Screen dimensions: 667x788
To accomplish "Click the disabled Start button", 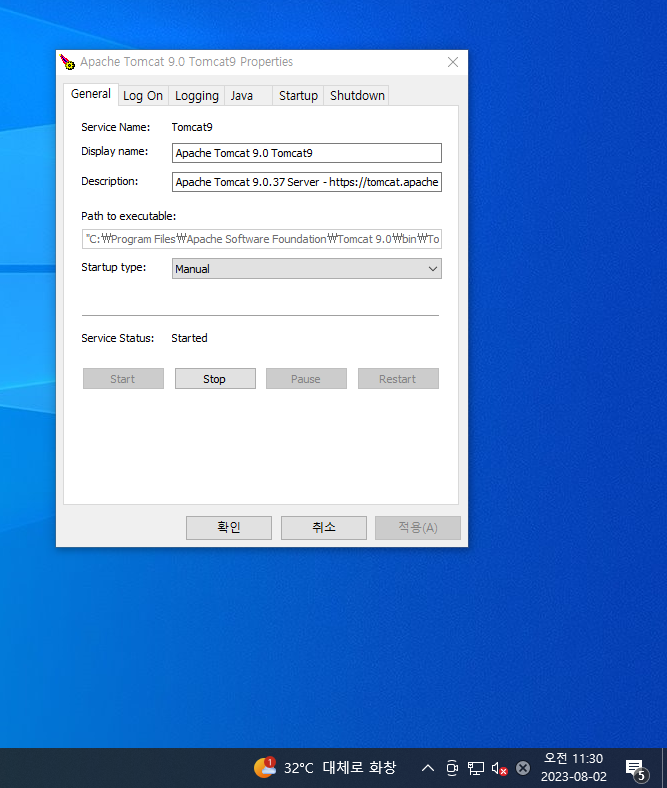I will [x=123, y=379].
